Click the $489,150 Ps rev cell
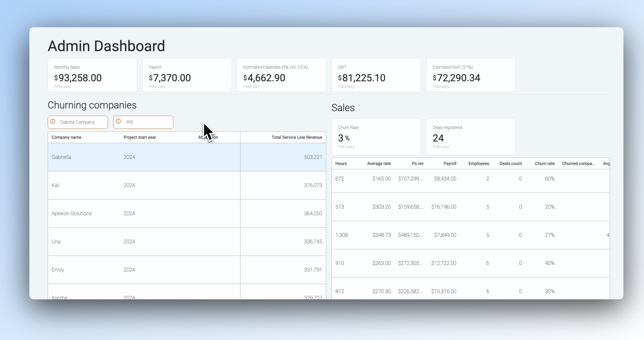 click(x=411, y=235)
